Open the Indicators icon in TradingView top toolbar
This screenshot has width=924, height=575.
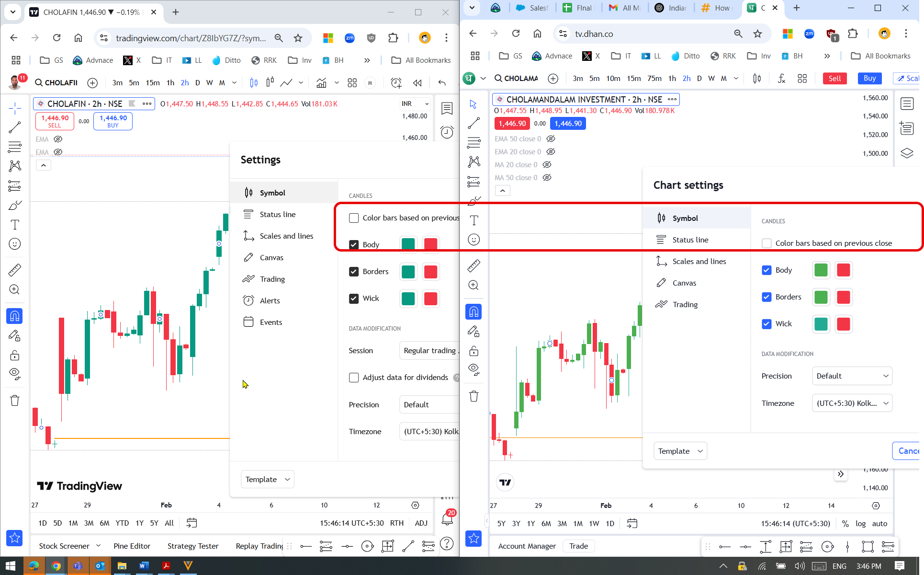click(321, 83)
